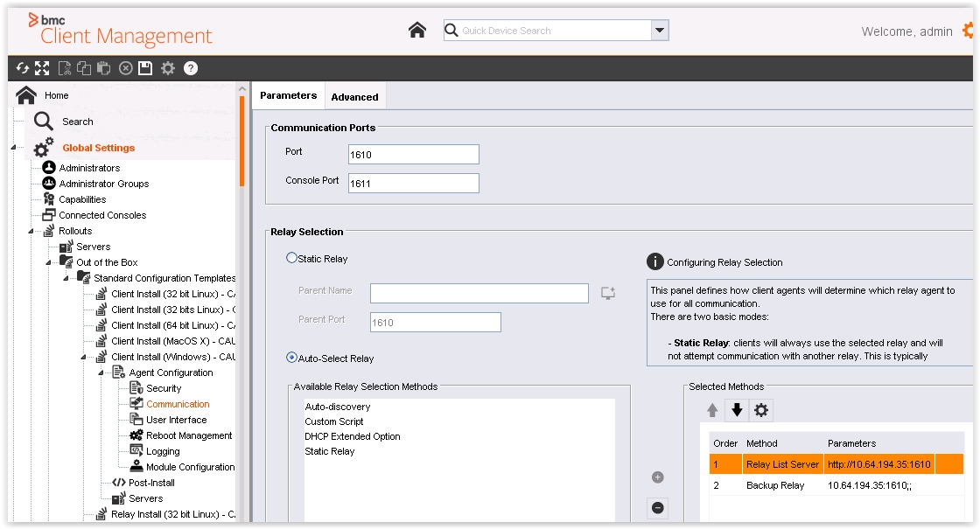Select Auto-discovery in the available methods list
The height and width of the screenshot is (529, 980).
[338, 407]
